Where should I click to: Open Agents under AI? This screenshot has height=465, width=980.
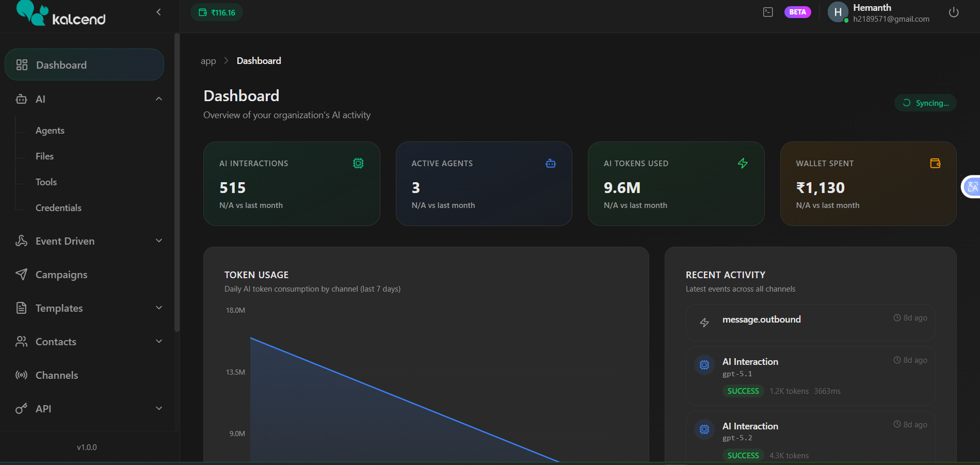pos(50,131)
